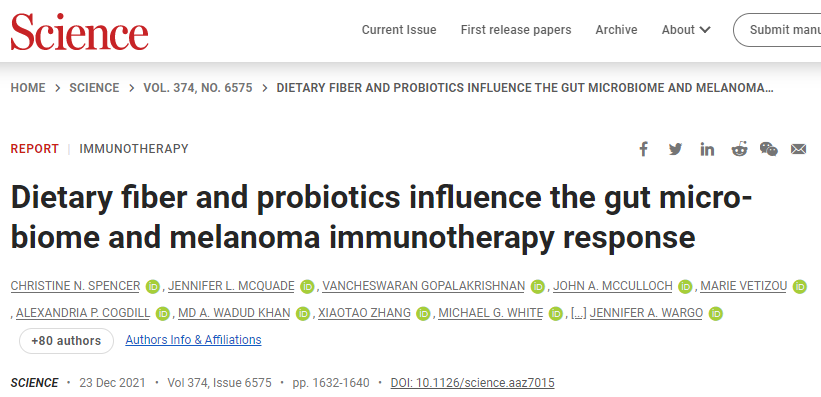Go to First release papers
This screenshot has height=397, width=821.
pyautogui.click(x=516, y=30)
